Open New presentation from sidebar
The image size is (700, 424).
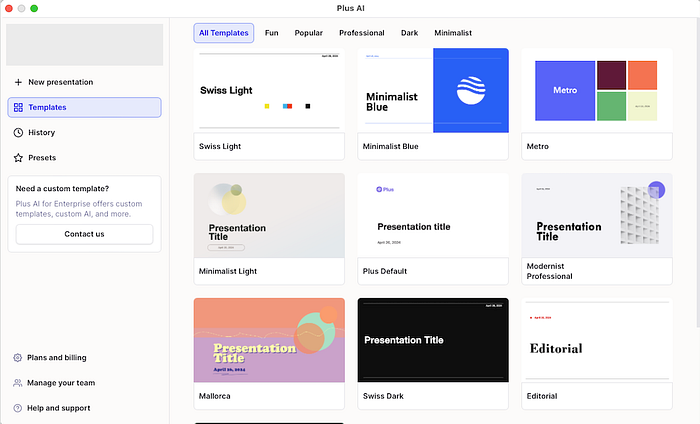pos(61,82)
